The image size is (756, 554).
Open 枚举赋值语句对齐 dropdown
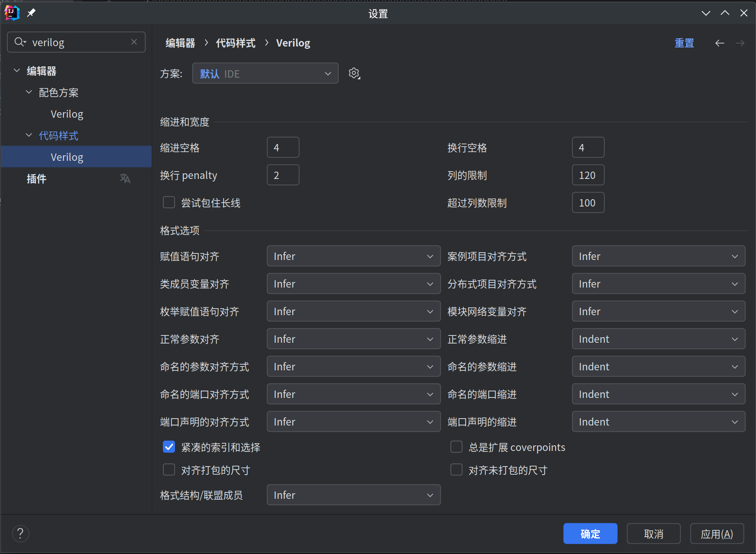coord(354,311)
